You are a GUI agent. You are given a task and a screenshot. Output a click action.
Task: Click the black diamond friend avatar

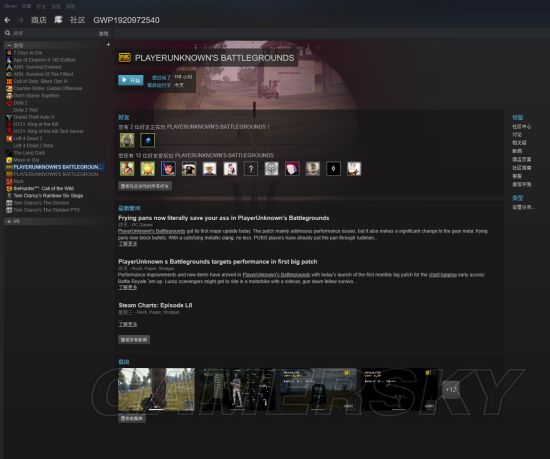coord(333,169)
